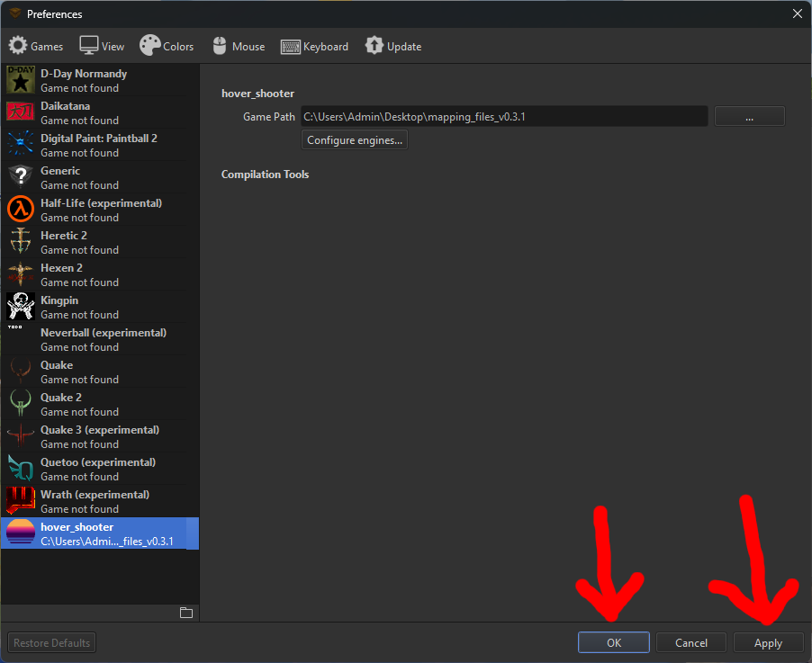Click the Daikatana game icon
The width and height of the screenshot is (812, 663).
(21, 112)
